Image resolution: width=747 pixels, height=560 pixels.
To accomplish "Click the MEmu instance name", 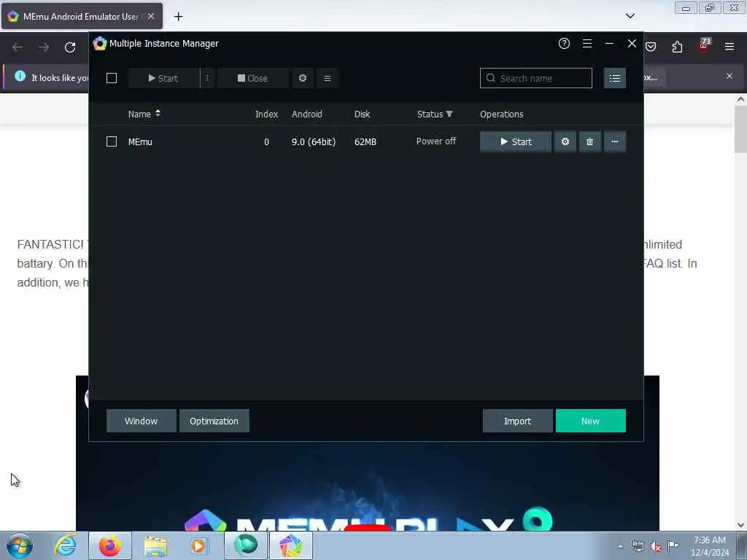I will [x=140, y=141].
